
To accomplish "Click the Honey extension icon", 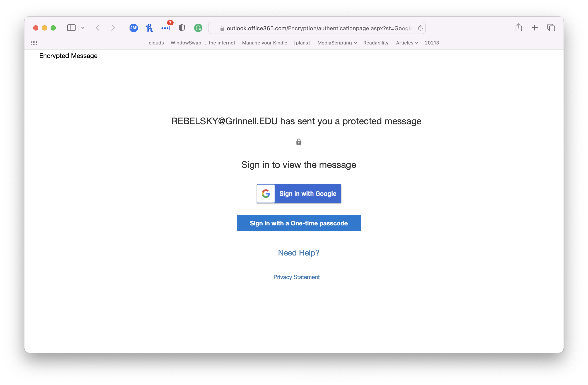I will pyautogui.click(x=150, y=28).
